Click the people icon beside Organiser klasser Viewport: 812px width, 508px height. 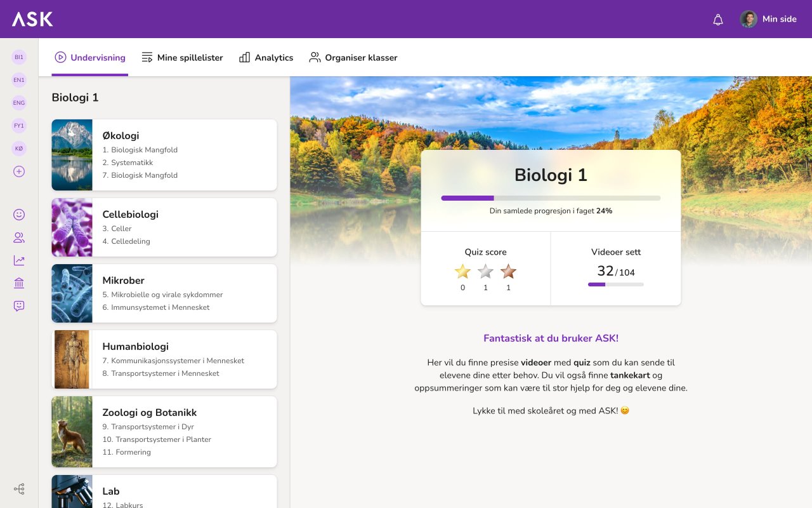(315, 57)
